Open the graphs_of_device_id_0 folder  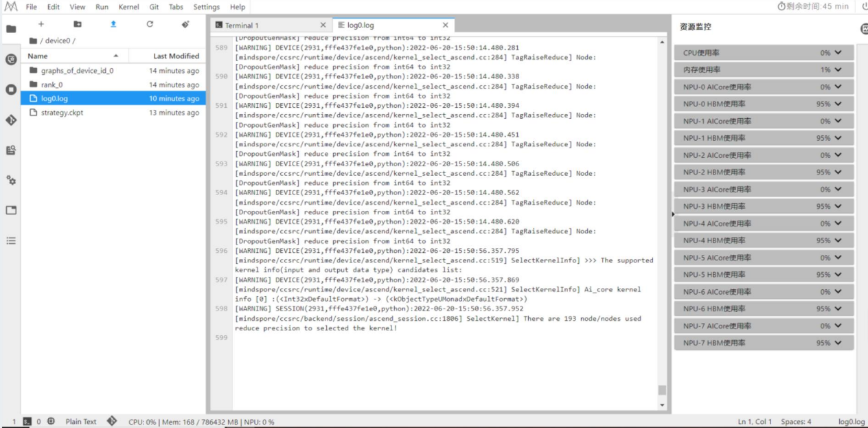click(77, 71)
